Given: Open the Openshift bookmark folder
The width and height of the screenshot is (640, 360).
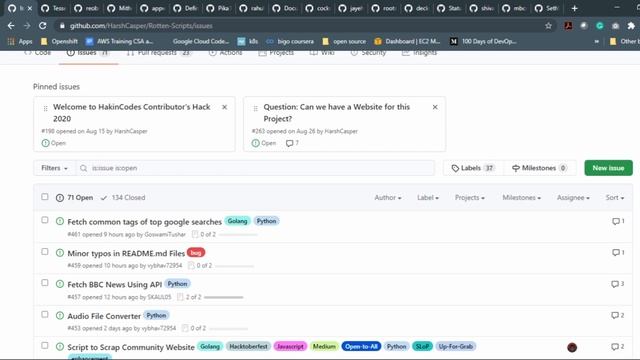Looking at the screenshot, I should 60,41.
